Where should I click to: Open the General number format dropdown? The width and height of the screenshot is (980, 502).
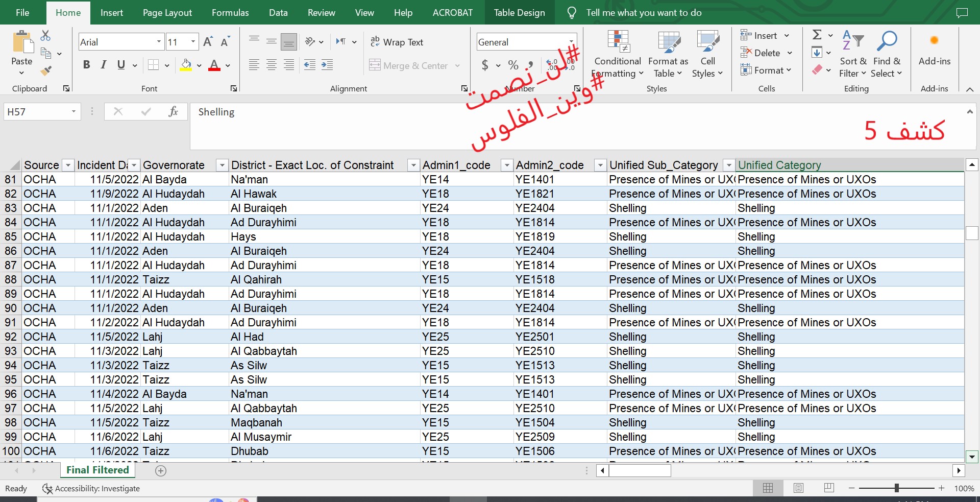coord(571,42)
